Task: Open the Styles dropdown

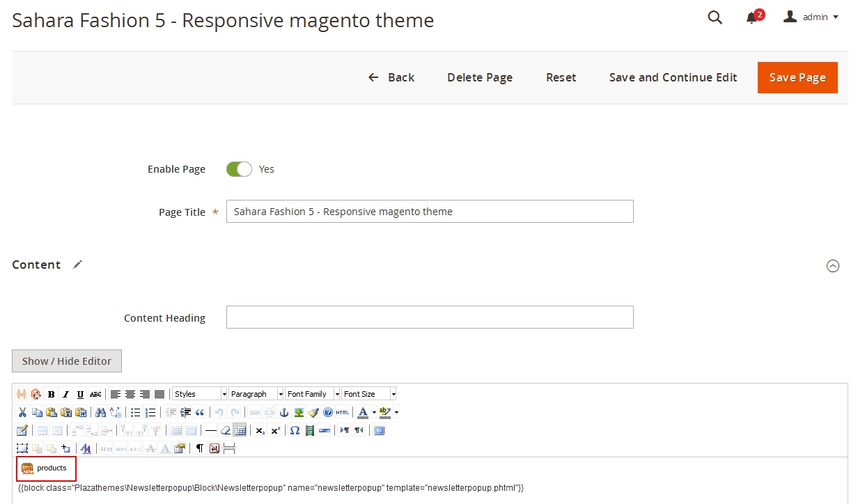Action: 200,394
